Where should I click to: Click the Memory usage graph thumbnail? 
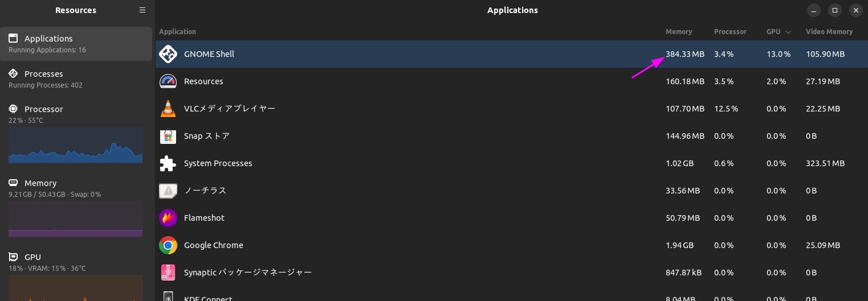click(76, 218)
